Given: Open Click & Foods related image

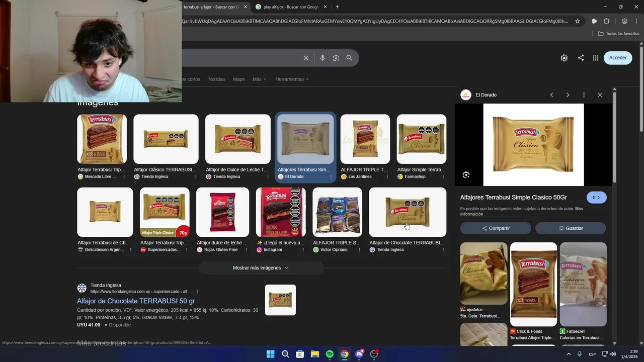Looking at the screenshot, I should click(x=533, y=285).
